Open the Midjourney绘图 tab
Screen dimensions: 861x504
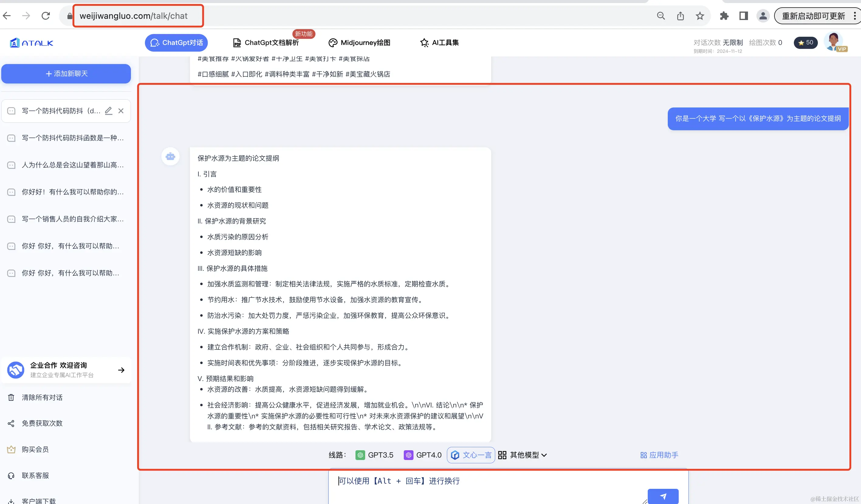(x=359, y=43)
